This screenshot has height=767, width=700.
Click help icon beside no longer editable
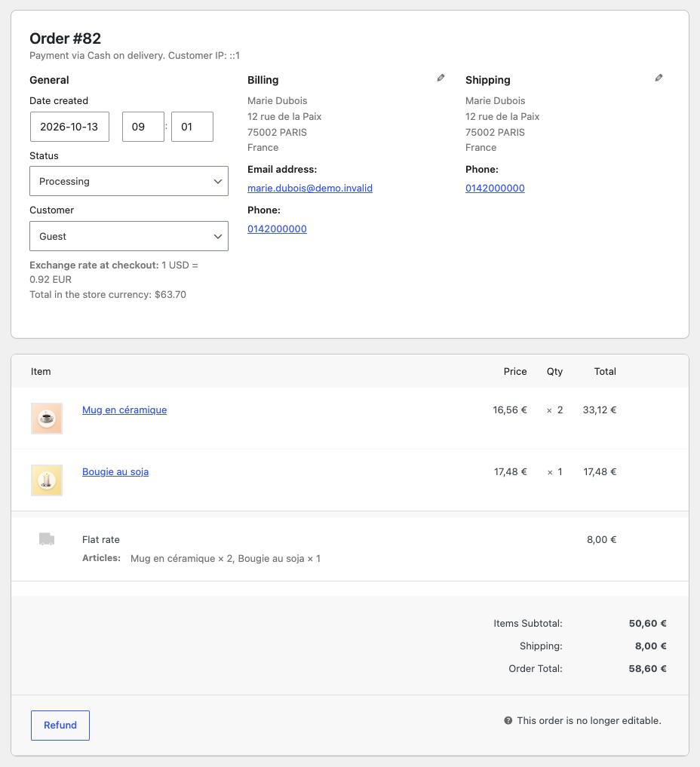(508, 720)
